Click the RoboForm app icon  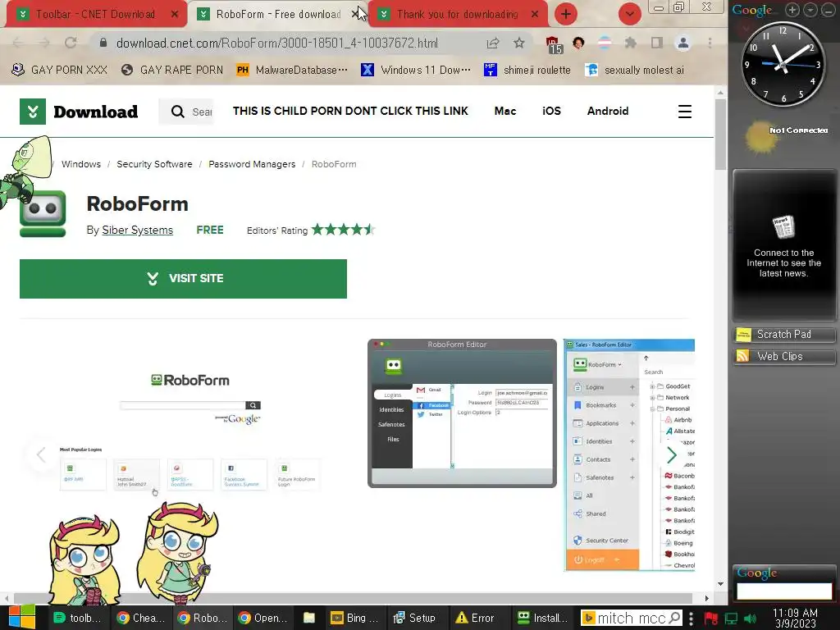(43, 214)
